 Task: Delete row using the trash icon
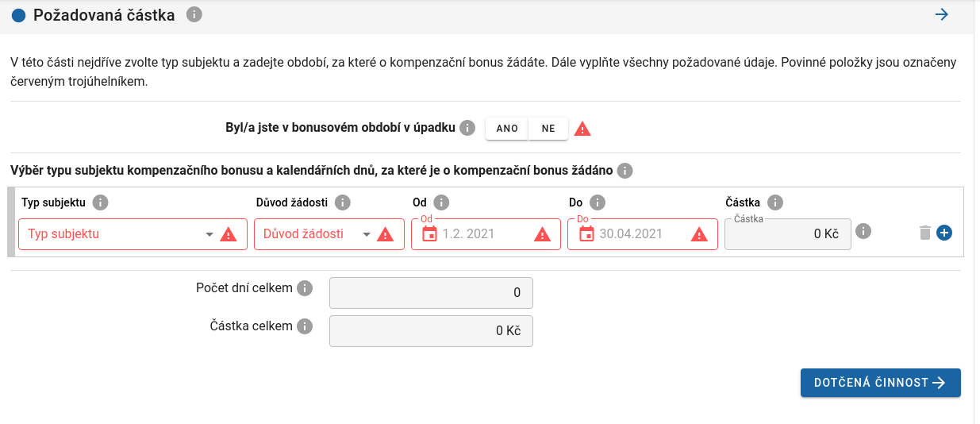pyautogui.click(x=924, y=233)
